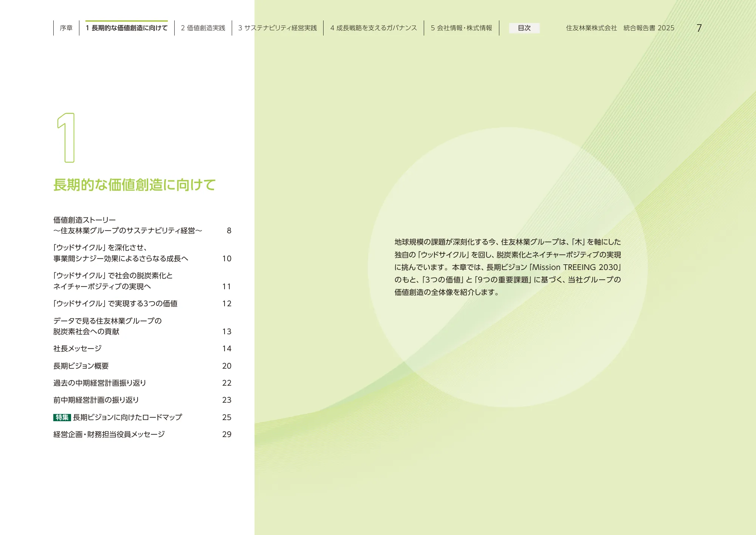Screen dimensions: 756x535
Task: Open the 脱炭素社会への貢献 entry
Action: pos(86,332)
